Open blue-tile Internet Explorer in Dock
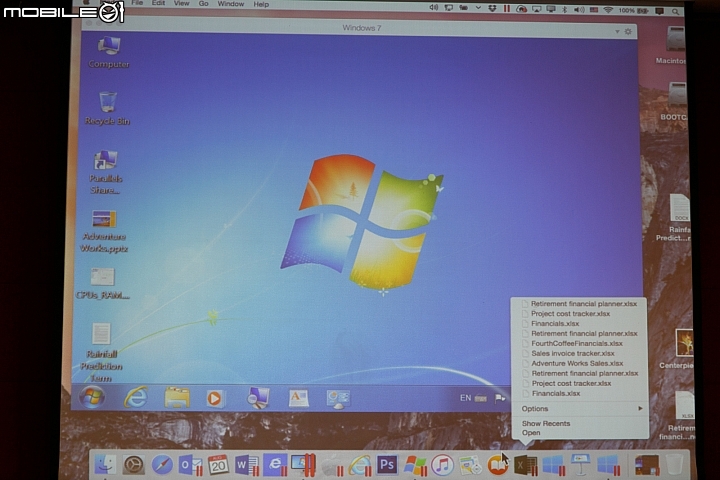 tap(276, 465)
